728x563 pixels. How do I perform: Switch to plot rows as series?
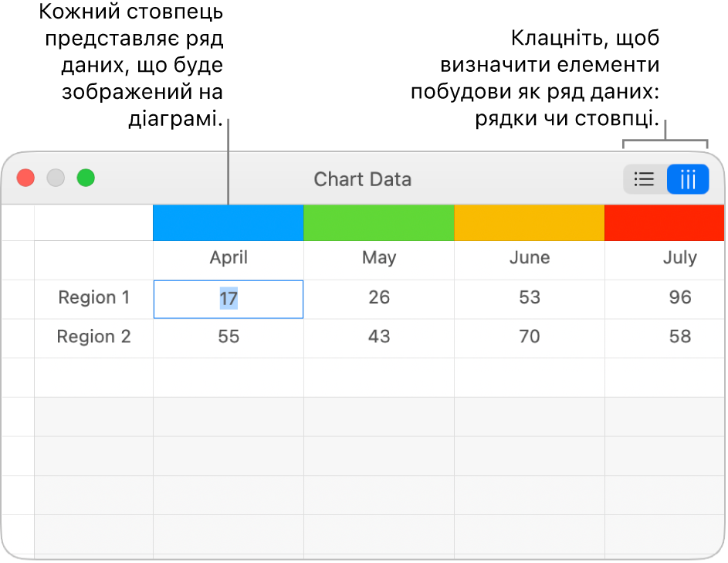click(644, 180)
